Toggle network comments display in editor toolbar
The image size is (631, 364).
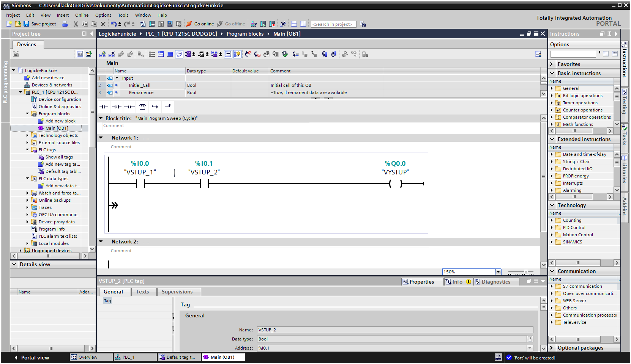pos(179,54)
